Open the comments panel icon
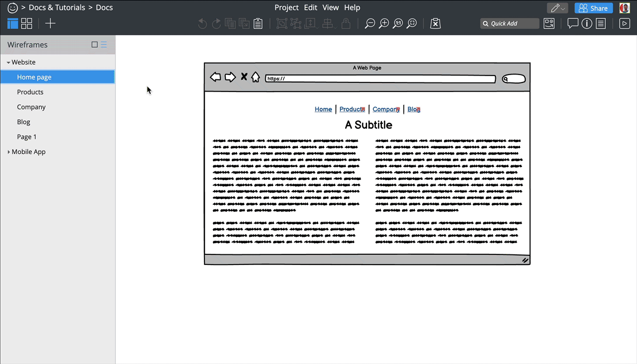The height and width of the screenshot is (364, 637). pos(573,23)
